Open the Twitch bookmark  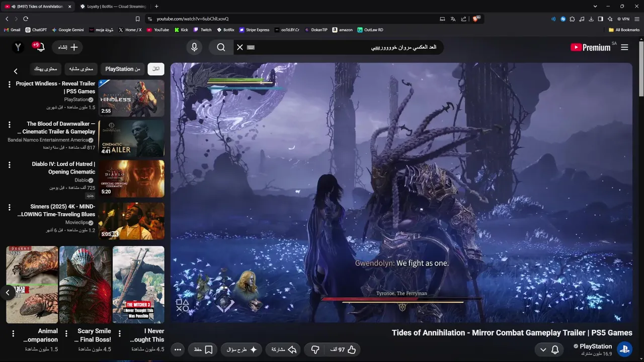(203, 30)
